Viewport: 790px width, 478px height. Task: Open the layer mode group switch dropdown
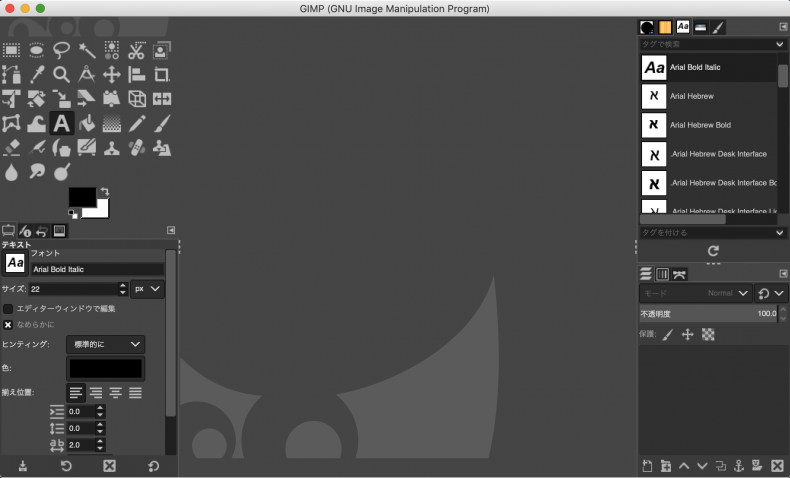click(x=770, y=293)
